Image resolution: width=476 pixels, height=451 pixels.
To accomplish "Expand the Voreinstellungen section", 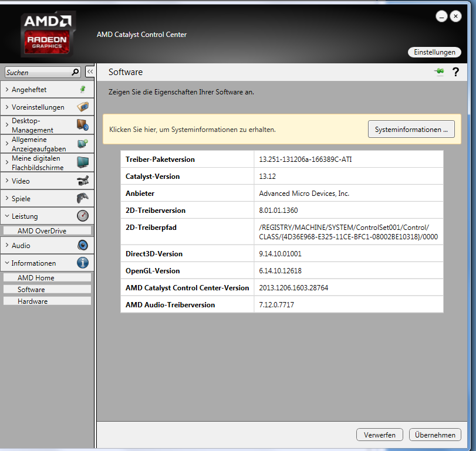I will tap(7, 107).
